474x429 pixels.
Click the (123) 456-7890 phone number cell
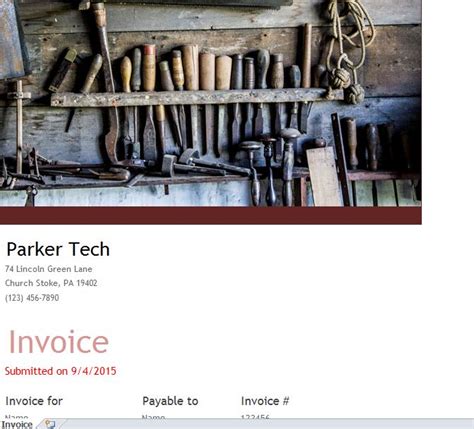32,298
